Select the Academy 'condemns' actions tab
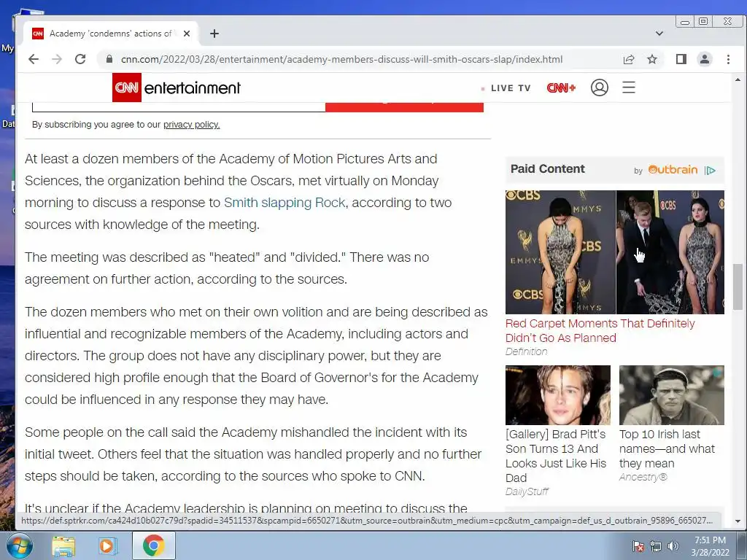Image resolution: width=747 pixels, height=560 pixels. tap(111, 34)
